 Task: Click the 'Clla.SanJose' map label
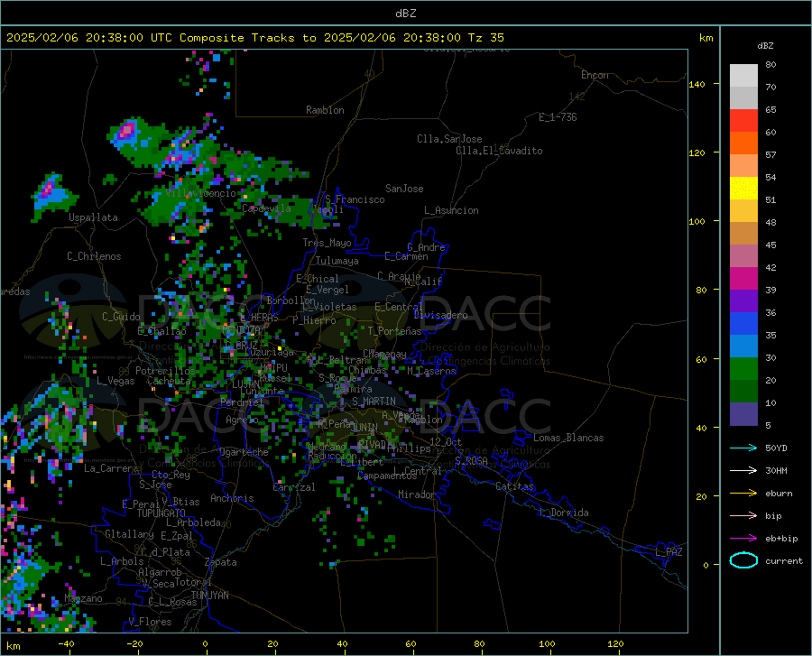pyautogui.click(x=449, y=139)
